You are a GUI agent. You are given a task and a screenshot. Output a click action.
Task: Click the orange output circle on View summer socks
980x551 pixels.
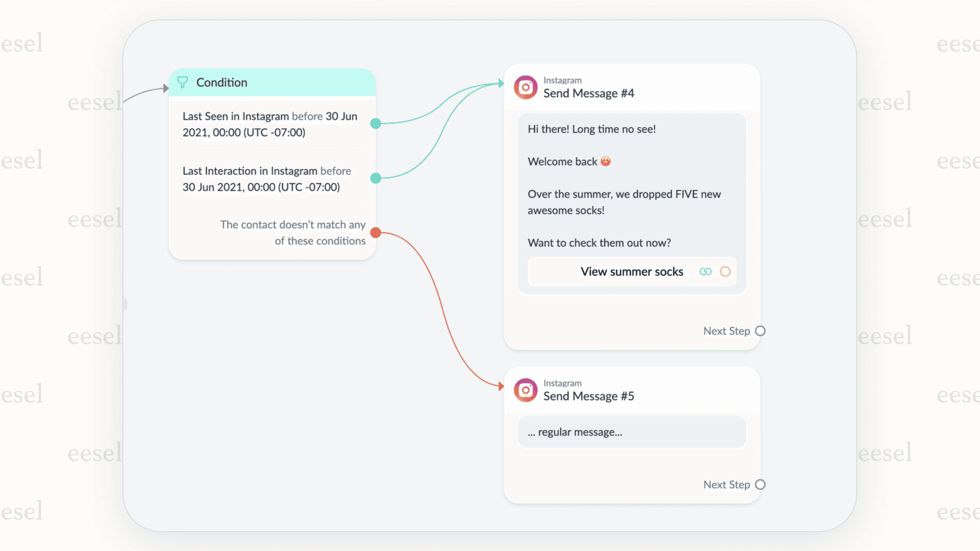click(725, 272)
